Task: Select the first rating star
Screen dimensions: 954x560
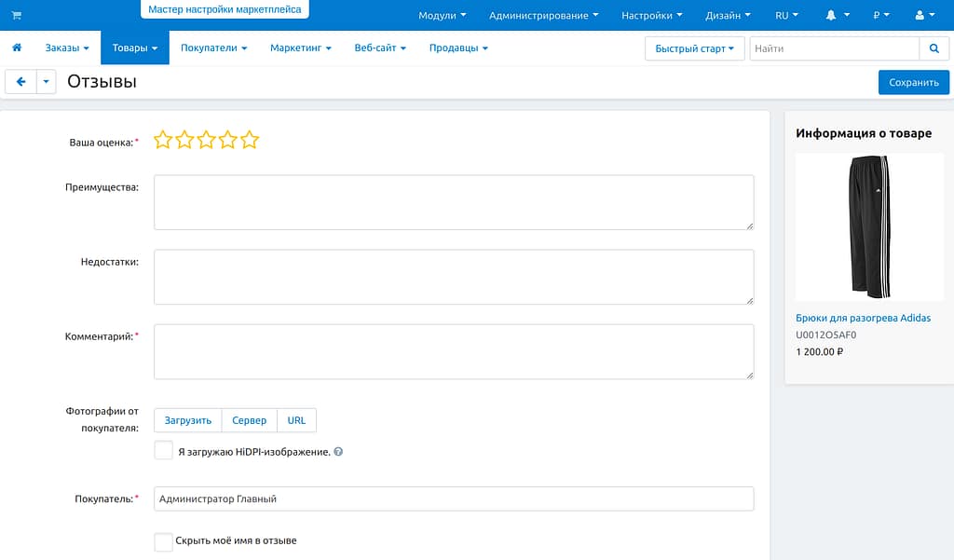Action: 163,141
